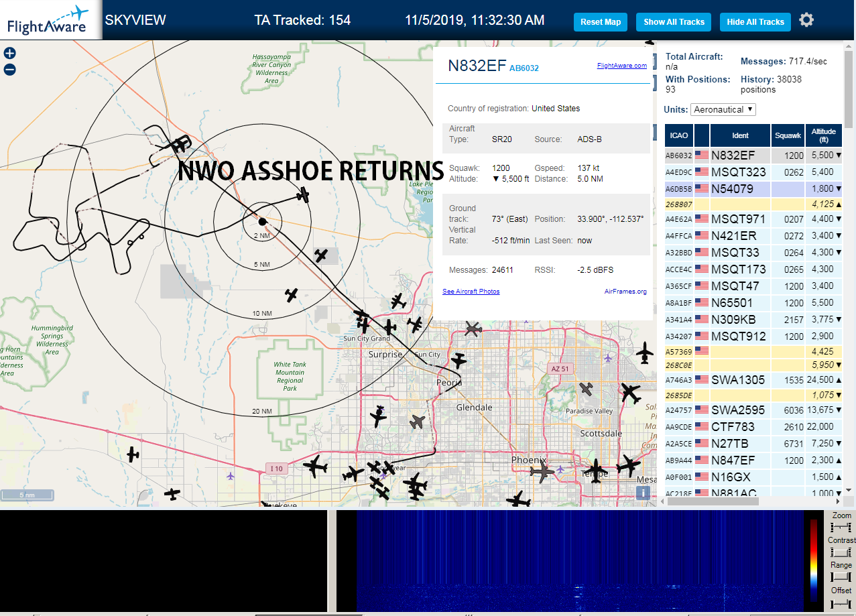Select the yellow 2685DE row
856x616 pixels.
753,395
